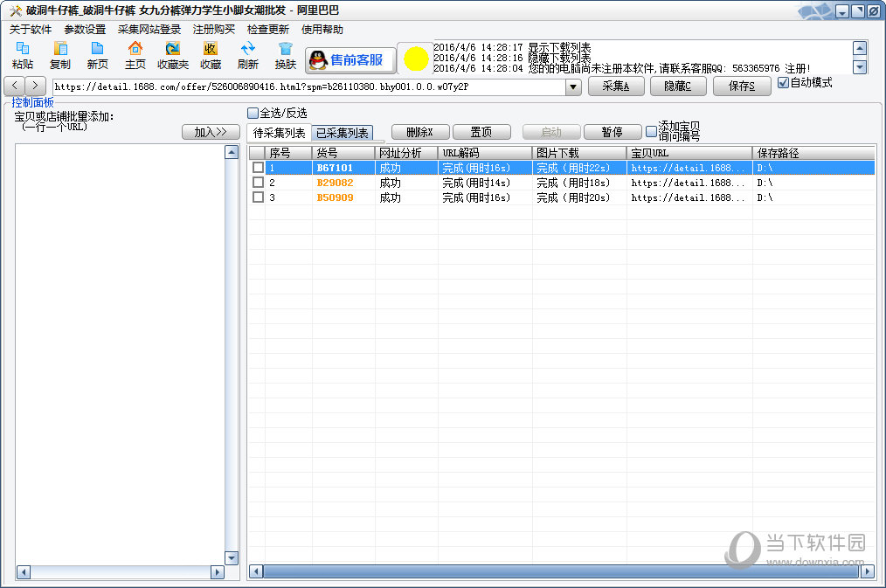Check the checkbox for row 1
Image resolution: width=886 pixels, height=588 pixels.
tap(258, 168)
